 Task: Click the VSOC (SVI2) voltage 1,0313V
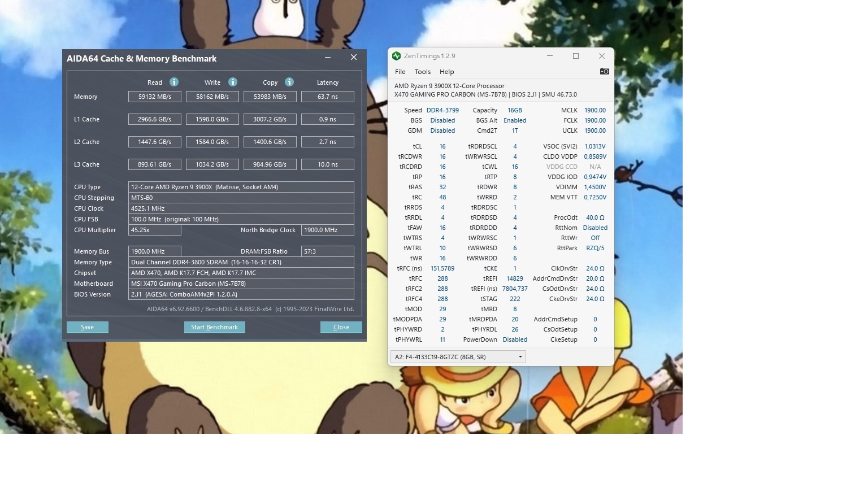click(595, 146)
